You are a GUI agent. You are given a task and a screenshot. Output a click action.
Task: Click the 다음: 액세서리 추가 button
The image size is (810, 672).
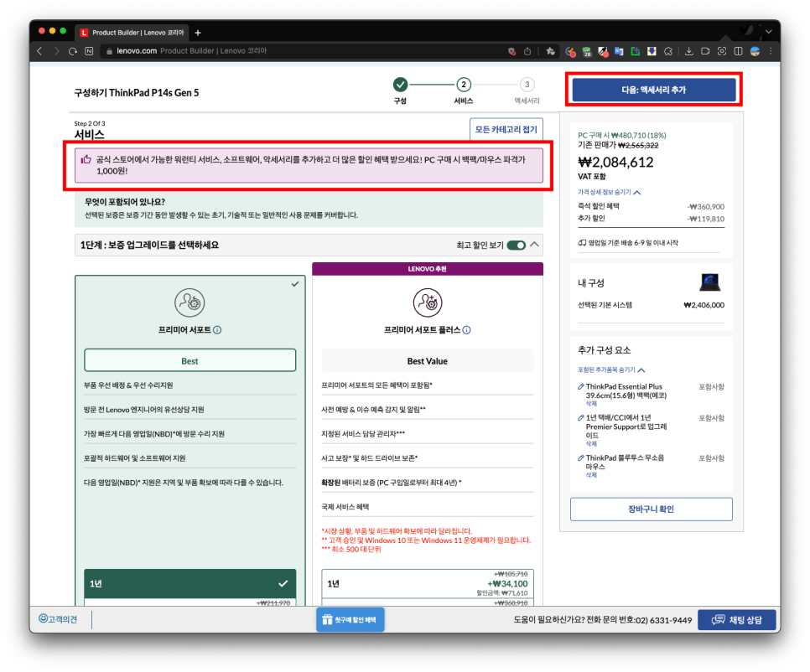coord(653,90)
